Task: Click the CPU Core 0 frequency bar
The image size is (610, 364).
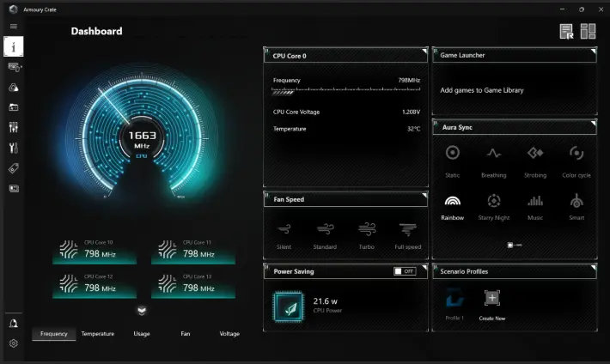Action: tap(345, 89)
